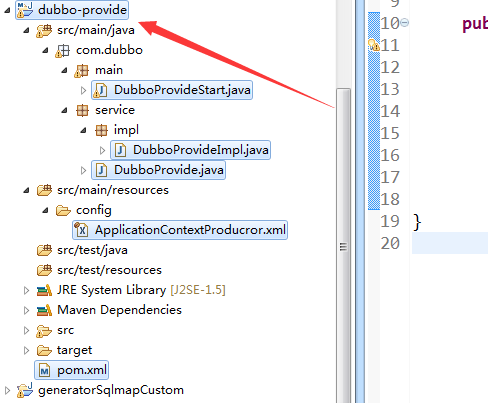This screenshot has height=403, width=488.
Task: Click the src folder icon
Action: point(44,331)
